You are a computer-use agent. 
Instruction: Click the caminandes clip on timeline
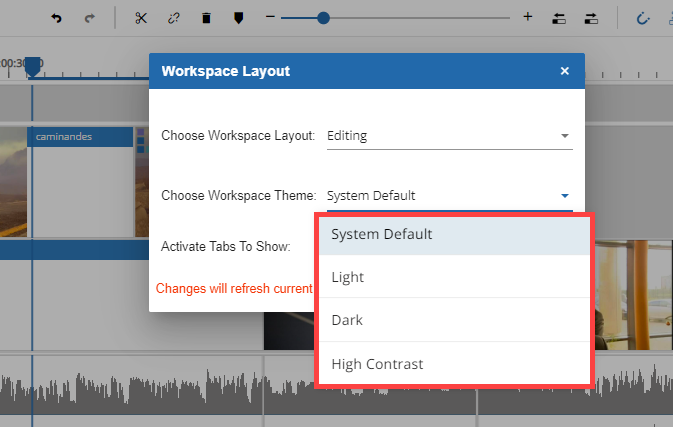pyautogui.click(x=80, y=136)
